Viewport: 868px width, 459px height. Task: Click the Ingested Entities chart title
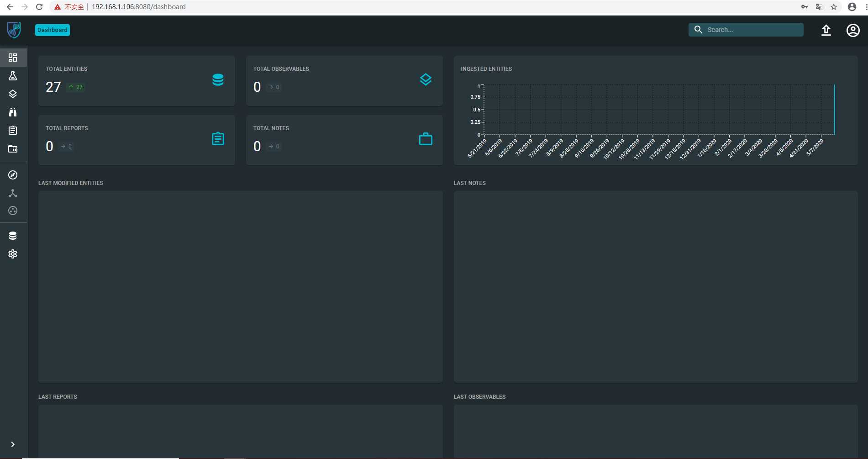pyautogui.click(x=486, y=69)
